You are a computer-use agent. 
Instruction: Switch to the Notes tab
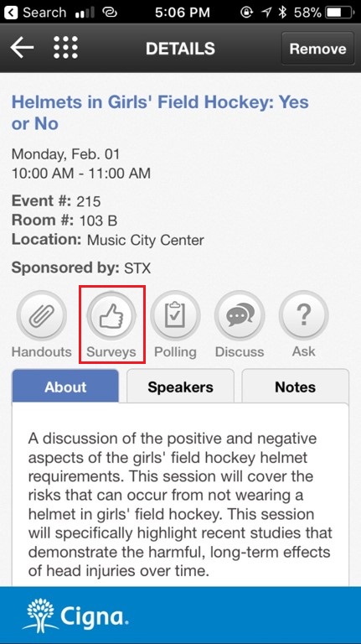[x=296, y=386]
